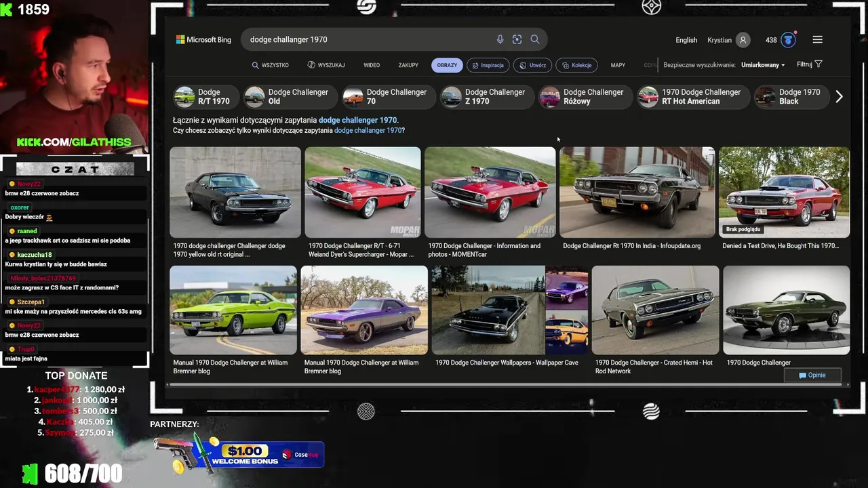The width and height of the screenshot is (868, 488).
Task: Open Kolekcje button
Action: pos(576,65)
